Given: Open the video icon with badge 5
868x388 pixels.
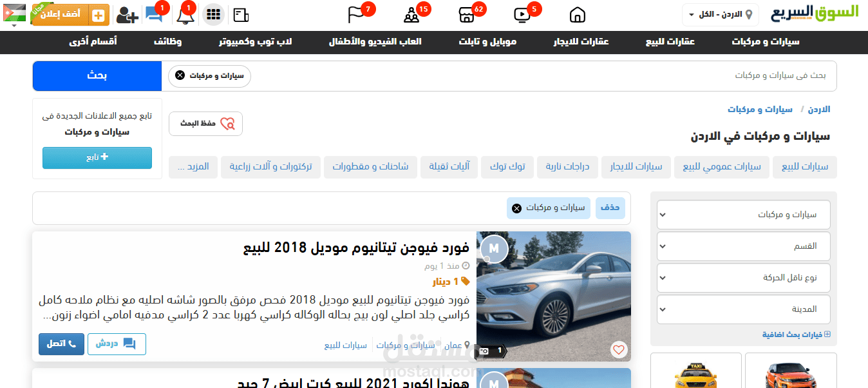Looking at the screenshot, I should click(x=522, y=14).
